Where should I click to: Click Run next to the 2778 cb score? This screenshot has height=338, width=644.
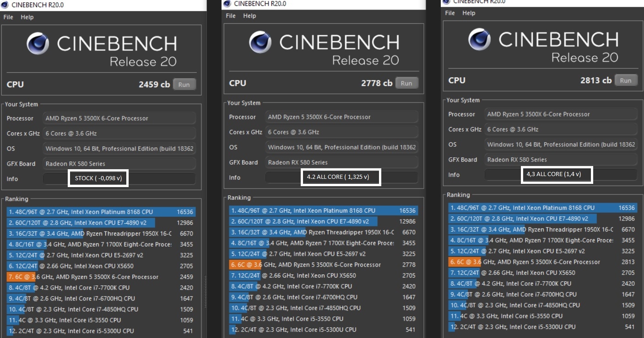click(406, 83)
